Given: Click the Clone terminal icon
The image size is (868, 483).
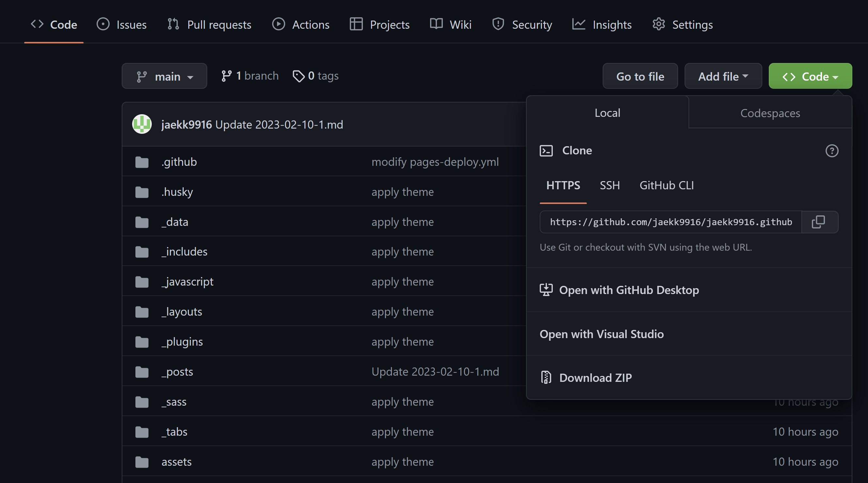Looking at the screenshot, I should 546,151.
